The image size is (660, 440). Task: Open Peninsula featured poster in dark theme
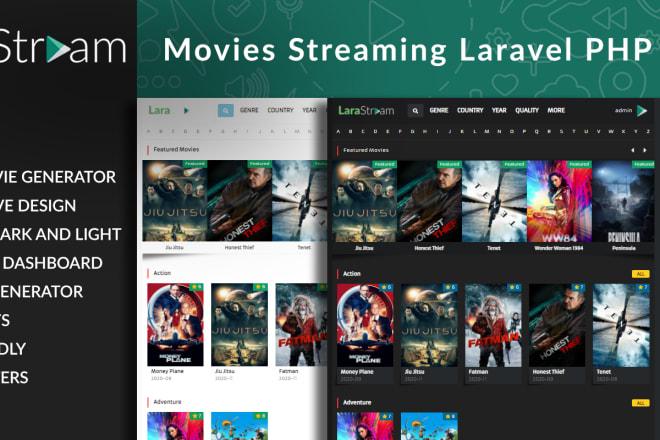pyautogui.click(x=623, y=201)
